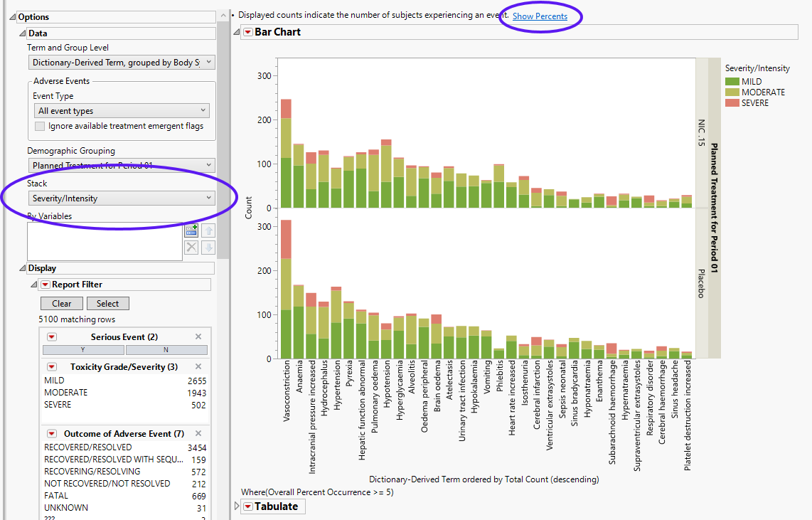Add a column to By Variables list
The height and width of the screenshot is (520, 812).
191,230
